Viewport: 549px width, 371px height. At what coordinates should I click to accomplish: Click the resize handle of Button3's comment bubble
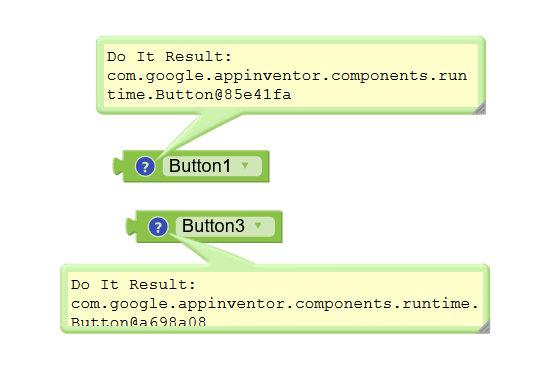(483, 327)
